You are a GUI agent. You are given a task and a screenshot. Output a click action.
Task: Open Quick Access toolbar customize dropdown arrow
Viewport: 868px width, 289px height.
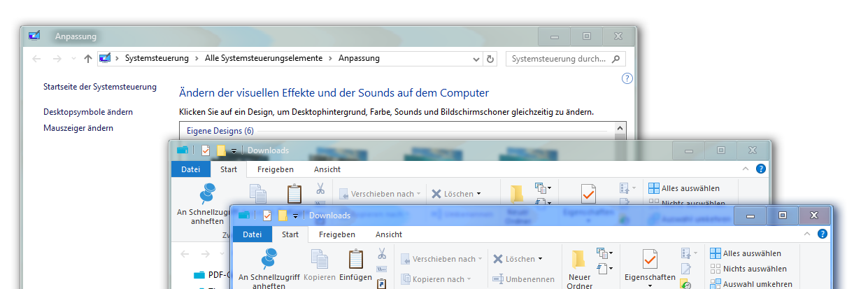(x=296, y=216)
